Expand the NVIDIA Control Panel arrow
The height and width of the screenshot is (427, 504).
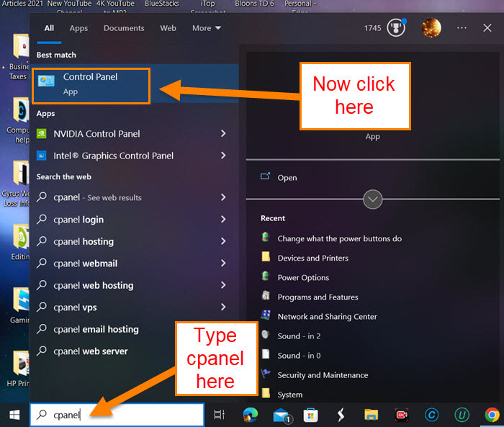(223, 133)
